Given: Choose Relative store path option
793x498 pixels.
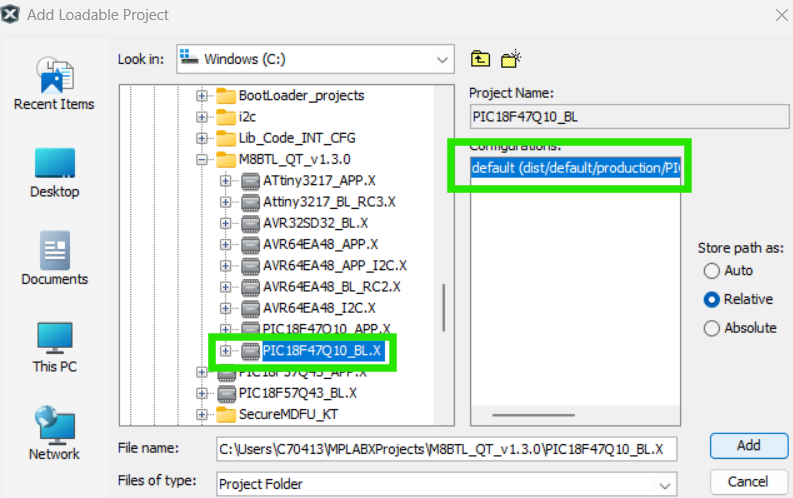Looking at the screenshot, I should pyautogui.click(x=712, y=299).
